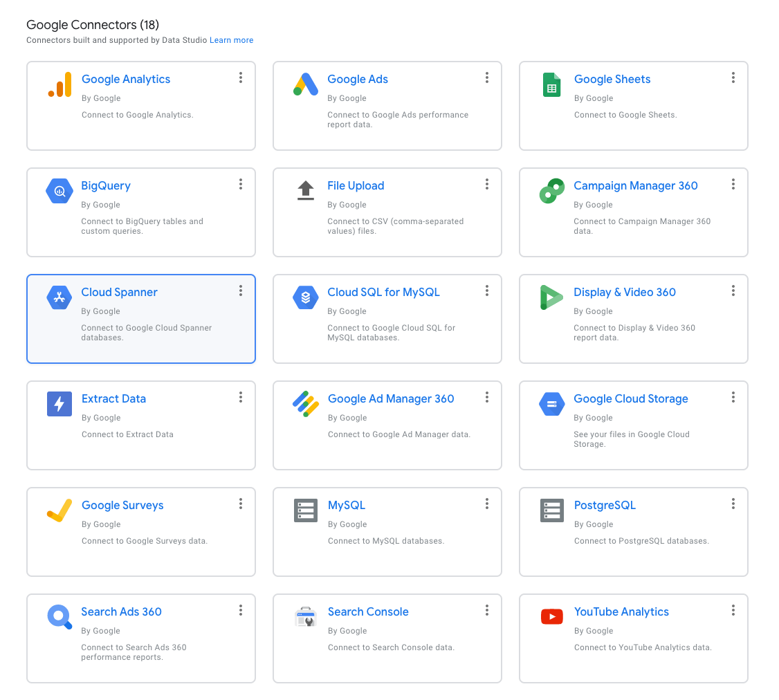Click the BigQuery hexagon icon

tap(59, 191)
